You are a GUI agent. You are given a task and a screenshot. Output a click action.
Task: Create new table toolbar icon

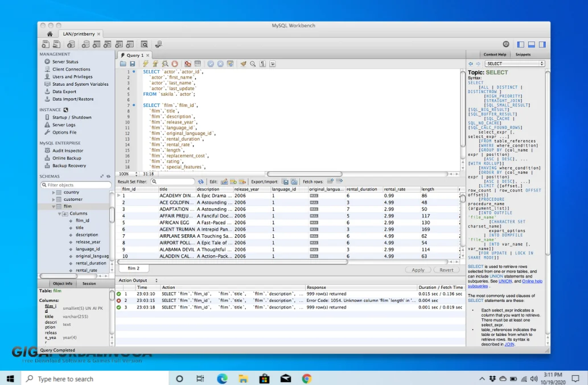(96, 44)
